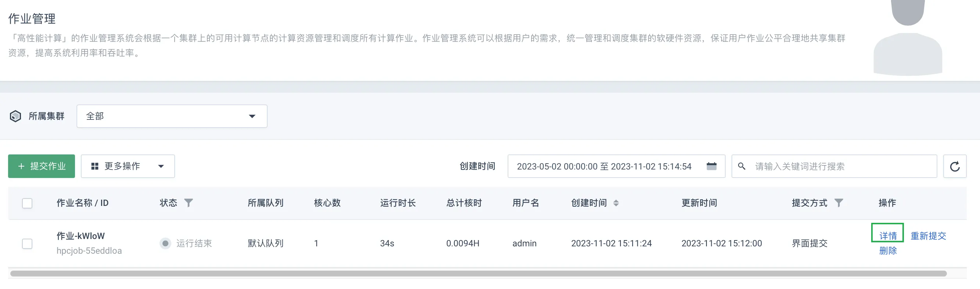Image resolution: width=980 pixels, height=289 pixels.
Task: Click the 运行时长 column header
Action: click(398, 203)
